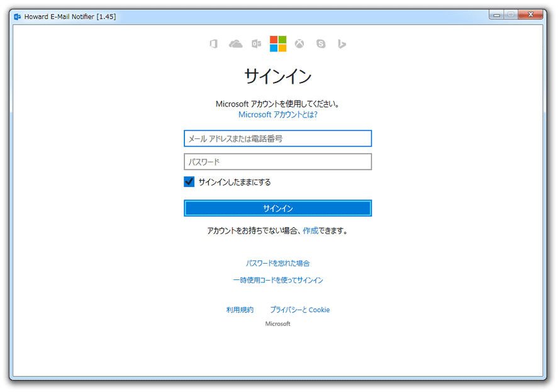
Task: Click the Microsoft footer text
Action: (x=278, y=323)
